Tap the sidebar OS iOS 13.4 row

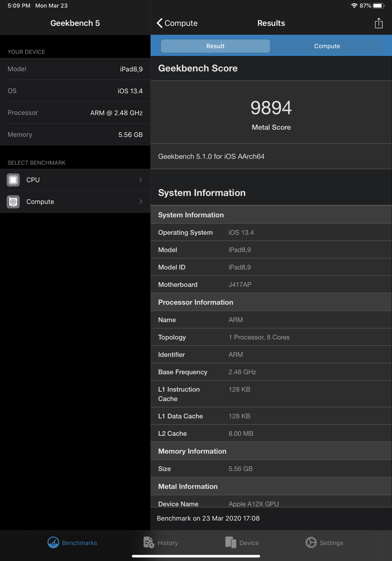pos(75,91)
